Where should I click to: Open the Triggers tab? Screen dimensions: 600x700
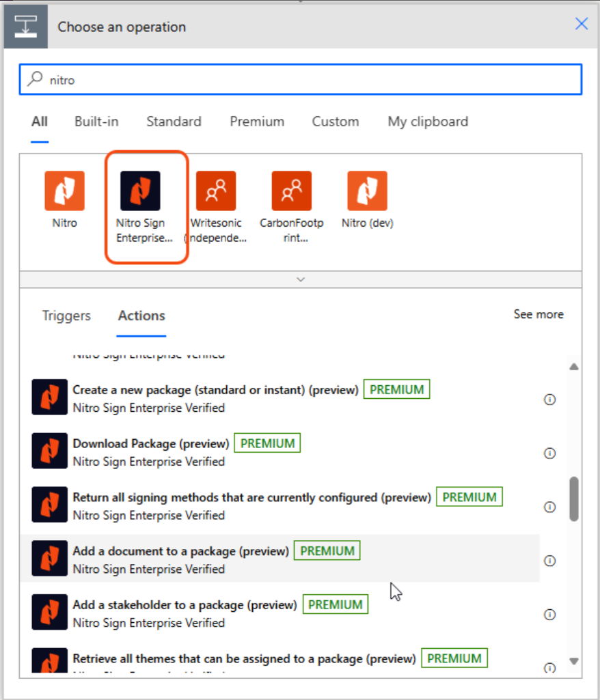coord(66,316)
